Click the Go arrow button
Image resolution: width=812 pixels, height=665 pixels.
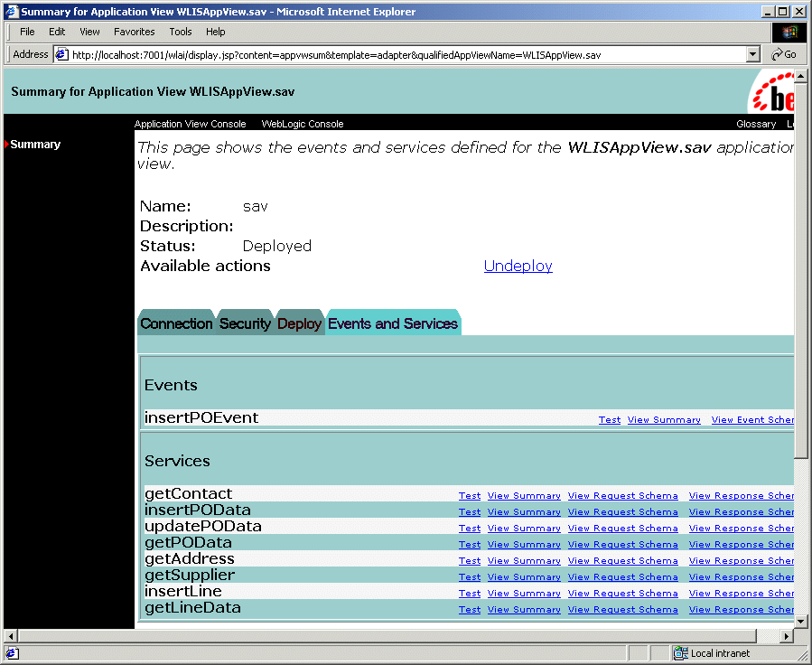click(783, 54)
